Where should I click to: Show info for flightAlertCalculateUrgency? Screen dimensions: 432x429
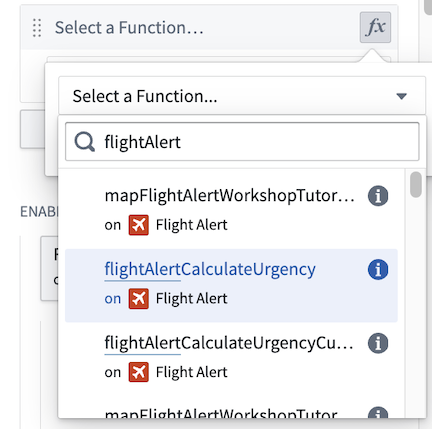pos(378,269)
